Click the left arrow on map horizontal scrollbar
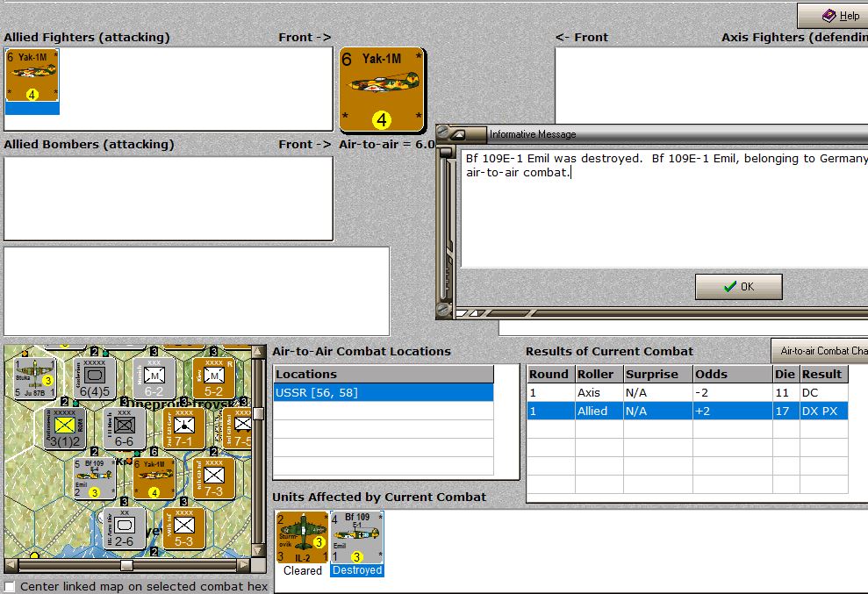 pyautogui.click(x=11, y=565)
